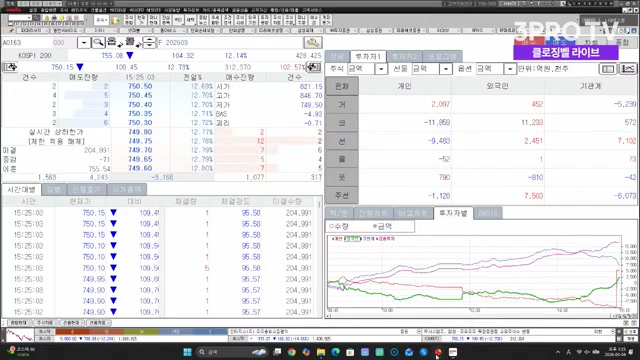Click the 거 market row button
The width and height of the screenshot is (640, 360).
342,104
